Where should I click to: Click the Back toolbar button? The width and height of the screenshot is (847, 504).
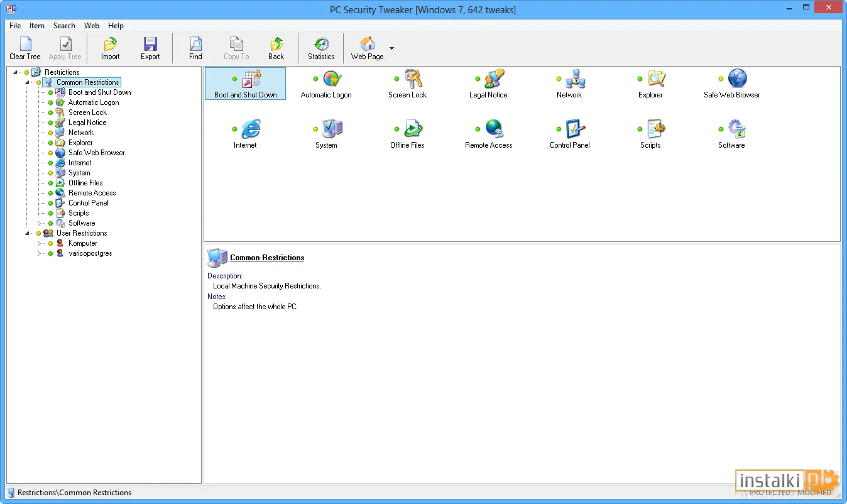pyautogui.click(x=276, y=48)
